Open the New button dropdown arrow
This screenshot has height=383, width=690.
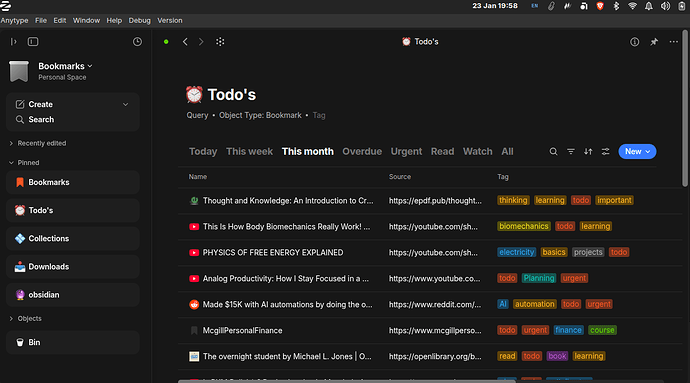[648, 151]
